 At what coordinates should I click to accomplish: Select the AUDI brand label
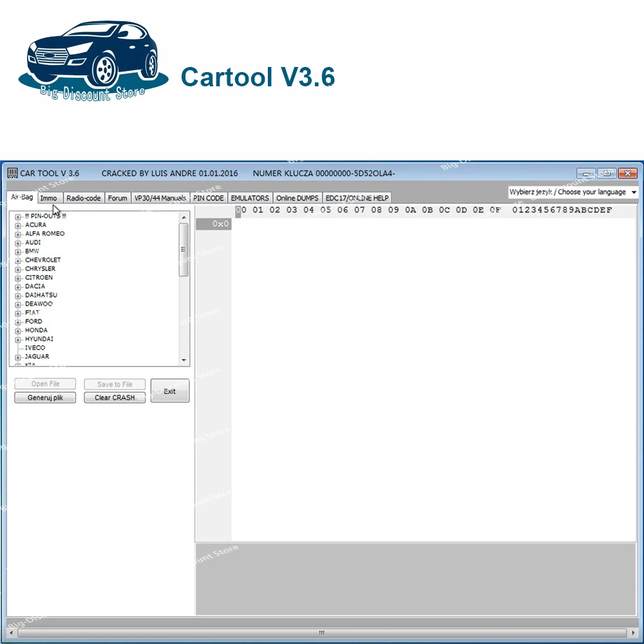pyautogui.click(x=33, y=242)
